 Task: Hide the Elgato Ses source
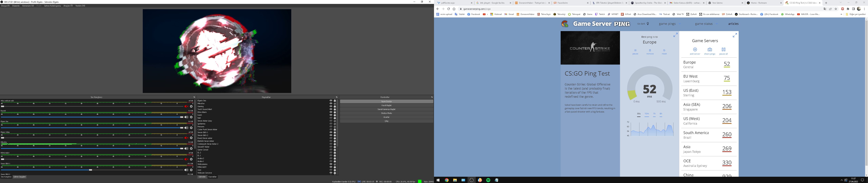click(x=331, y=101)
